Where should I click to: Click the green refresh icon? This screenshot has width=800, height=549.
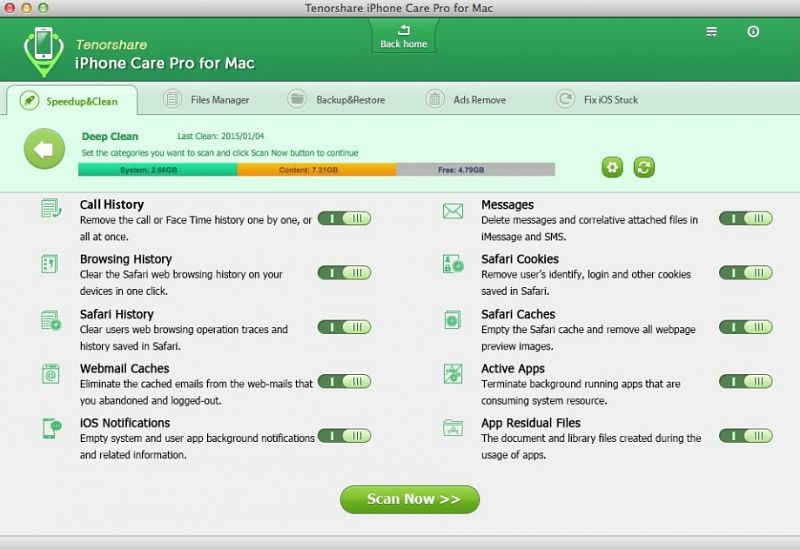pos(644,167)
